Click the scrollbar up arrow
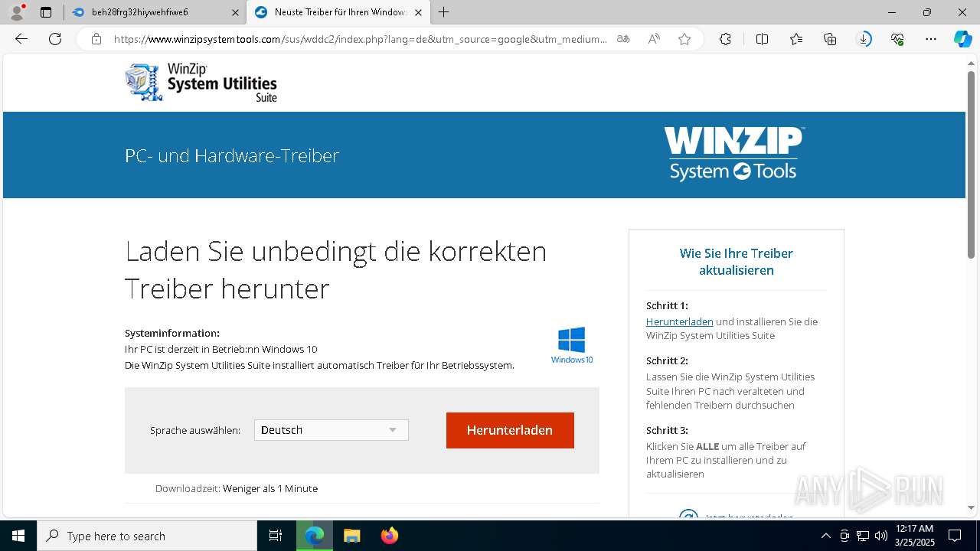The height and width of the screenshot is (551, 980). 972,64
